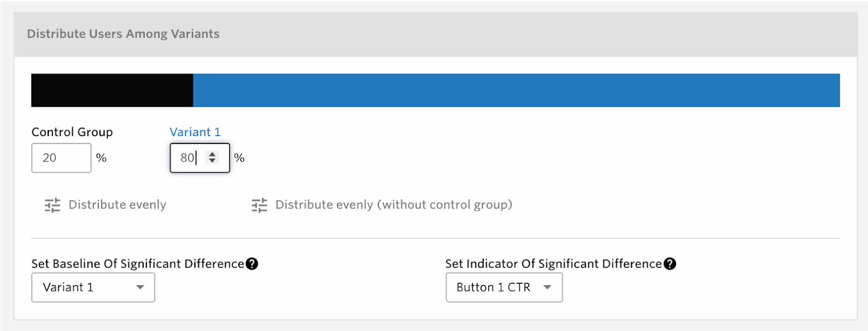This screenshot has height=331, width=868.
Task: Click the blue Variant 1 bar segment
Action: [516, 90]
